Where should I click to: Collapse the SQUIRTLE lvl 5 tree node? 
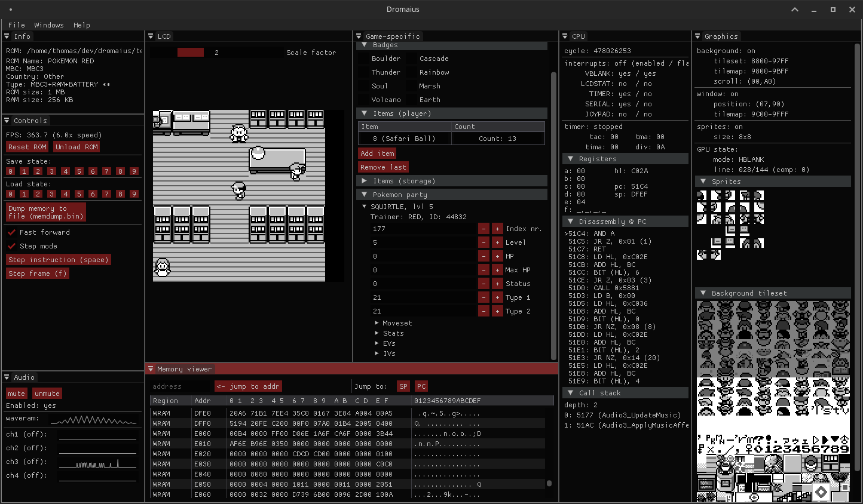coord(365,207)
